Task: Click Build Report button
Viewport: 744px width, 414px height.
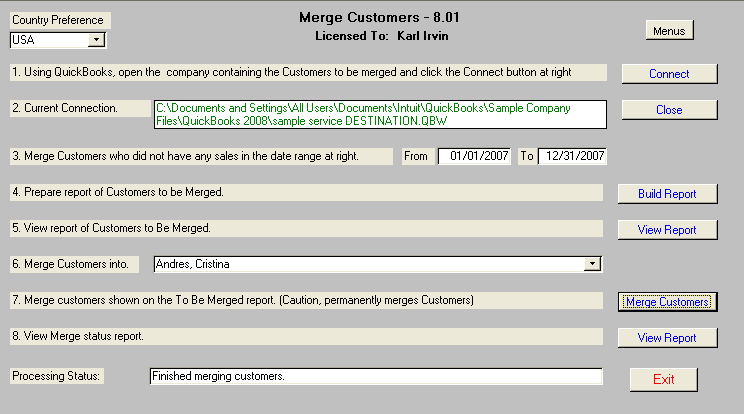Action: pyautogui.click(x=667, y=193)
